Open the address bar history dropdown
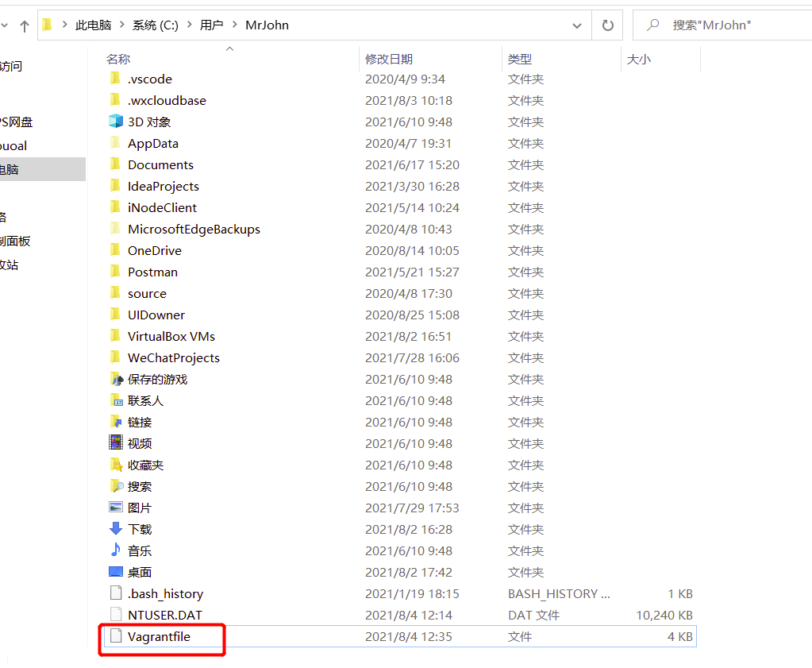 pos(577,25)
